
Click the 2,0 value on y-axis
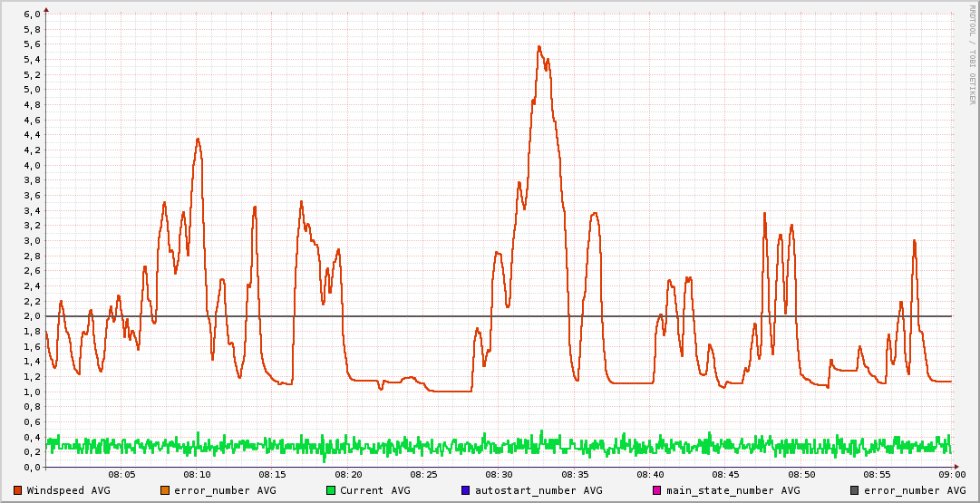pyautogui.click(x=31, y=316)
